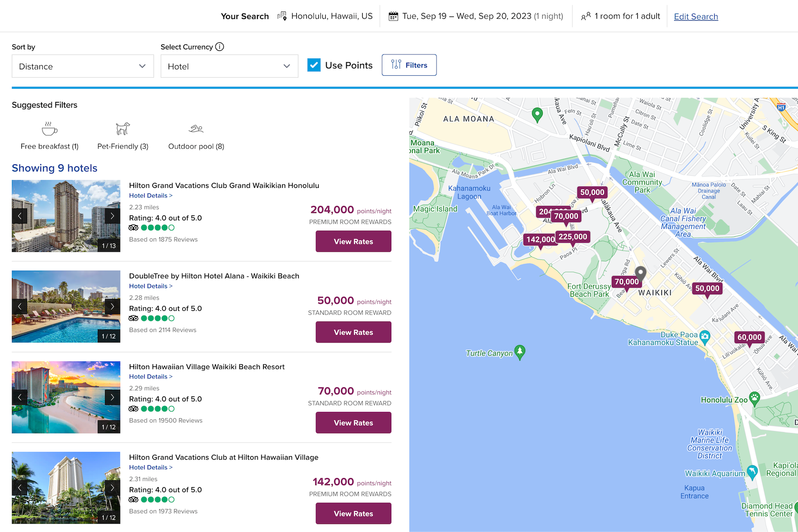Show next photo of Grand Vacations at Hawaiian Village

[x=112, y=488]
